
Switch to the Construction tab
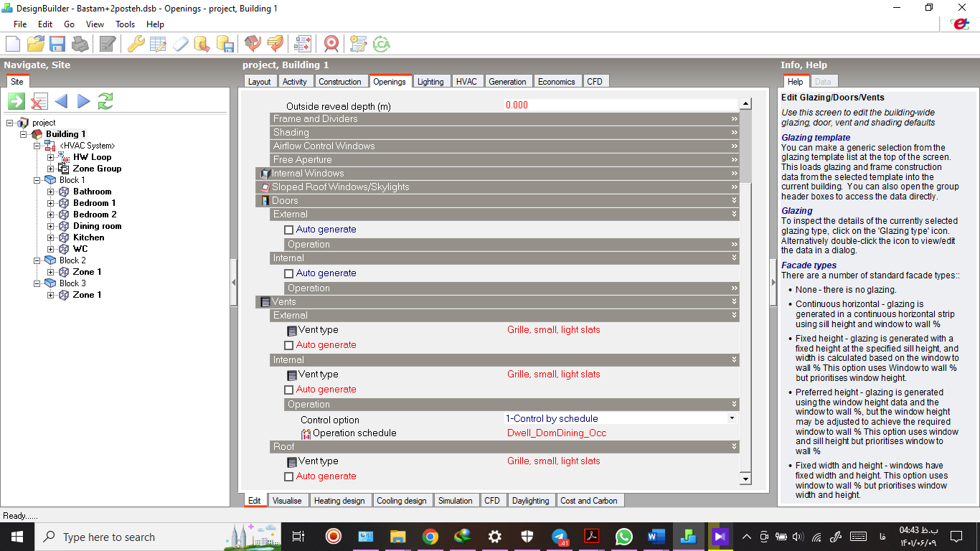tap(340, 82)
